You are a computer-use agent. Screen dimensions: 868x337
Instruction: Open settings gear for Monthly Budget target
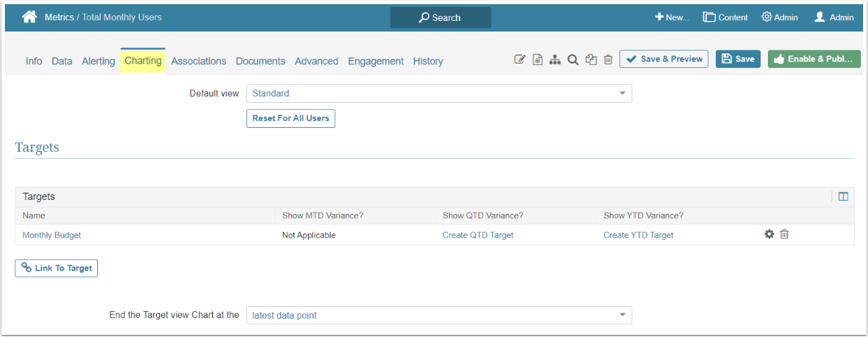tap(769, 235)
